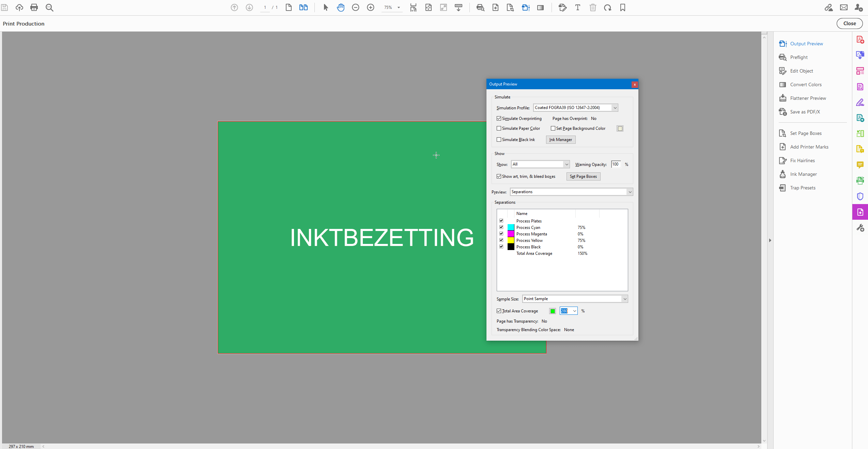Uncheck Process Cyan separation

[501, 227]
